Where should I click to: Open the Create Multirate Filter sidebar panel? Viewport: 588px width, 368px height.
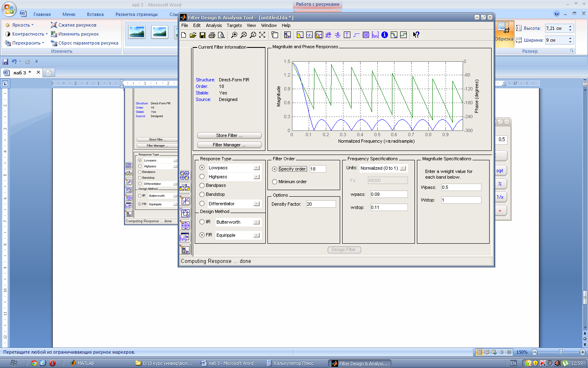(x=185, y=175)
